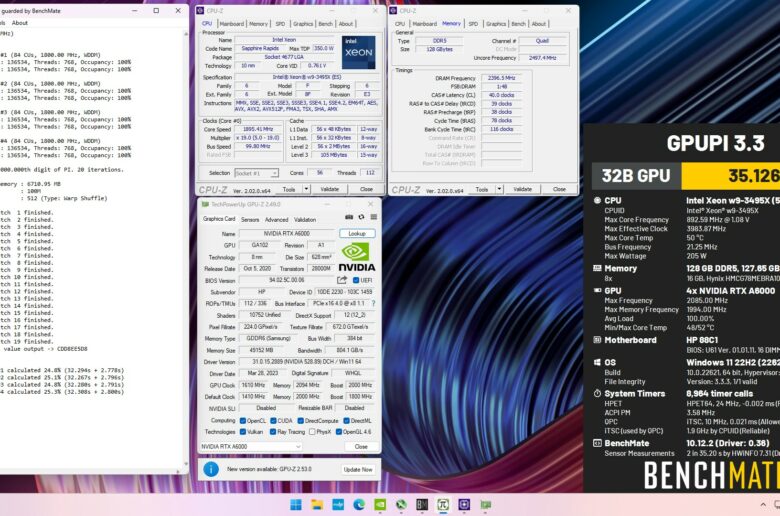Enable the PhysX checkbox

312,432
